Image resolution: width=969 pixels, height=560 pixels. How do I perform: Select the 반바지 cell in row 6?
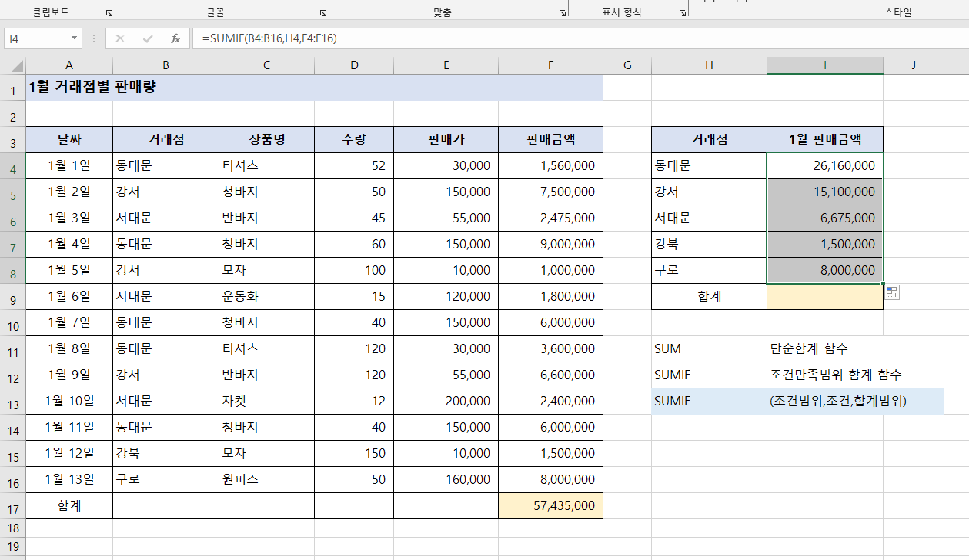click(266, 218)
